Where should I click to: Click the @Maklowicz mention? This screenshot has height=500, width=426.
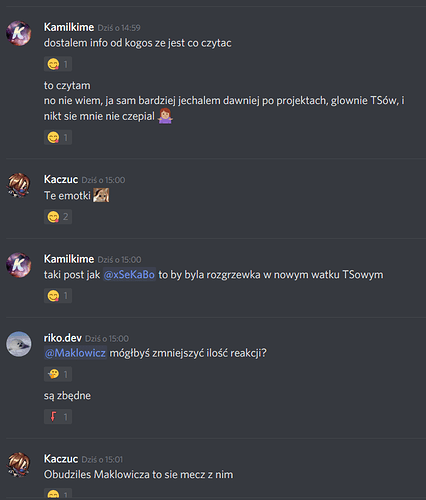click(x=75, y=353)
